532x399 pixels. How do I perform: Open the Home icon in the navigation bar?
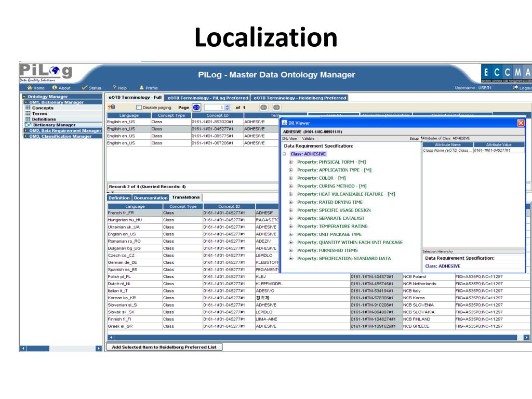coord(30,87)
